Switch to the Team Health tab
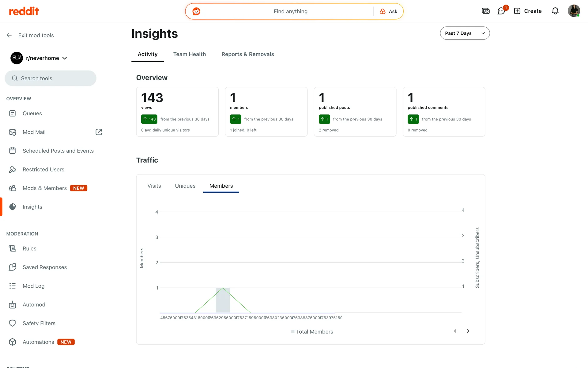 pyautogui.click(x=189, y=54)
